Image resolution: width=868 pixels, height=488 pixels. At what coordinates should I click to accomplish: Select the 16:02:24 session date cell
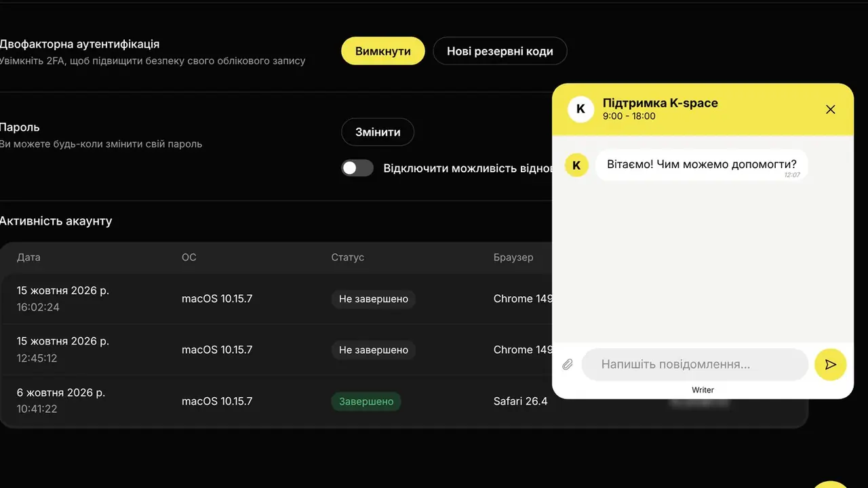point(63,299)
